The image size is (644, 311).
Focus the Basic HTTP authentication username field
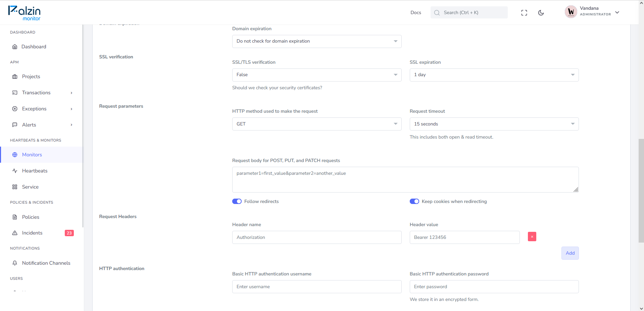click(x=317, y=287)
